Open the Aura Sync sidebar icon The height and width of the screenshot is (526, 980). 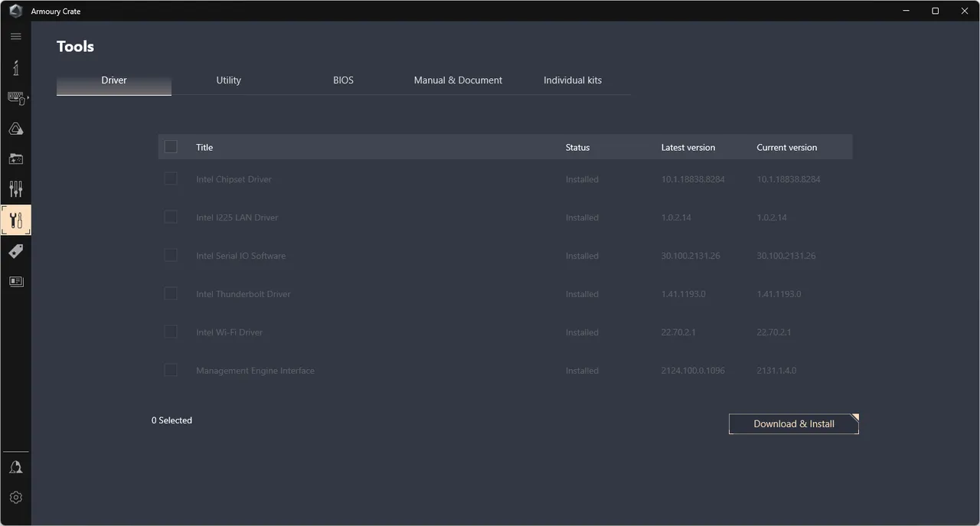[15, 129]
